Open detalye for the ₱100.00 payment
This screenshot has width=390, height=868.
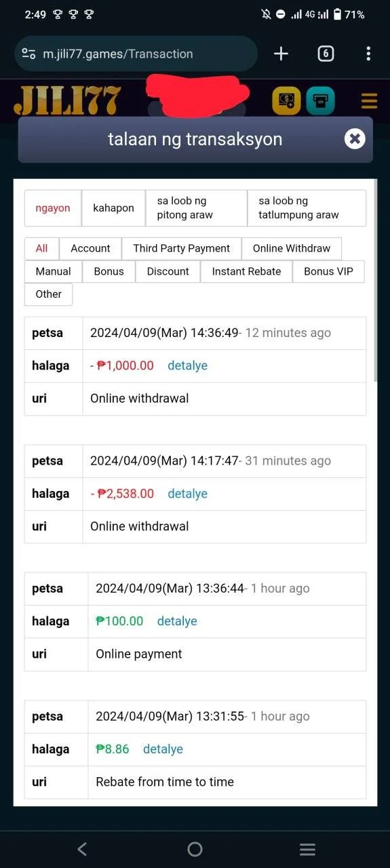(177, 621)
